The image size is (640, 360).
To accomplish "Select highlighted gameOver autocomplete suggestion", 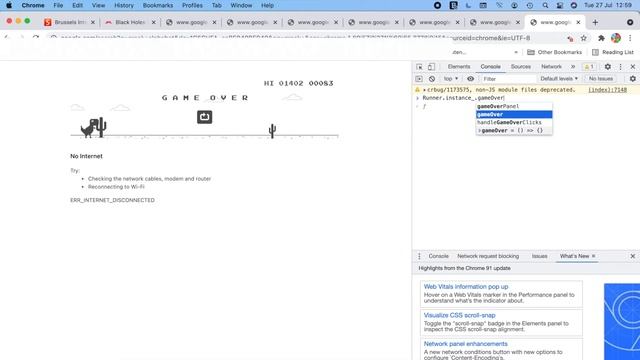I will [514, 114].
